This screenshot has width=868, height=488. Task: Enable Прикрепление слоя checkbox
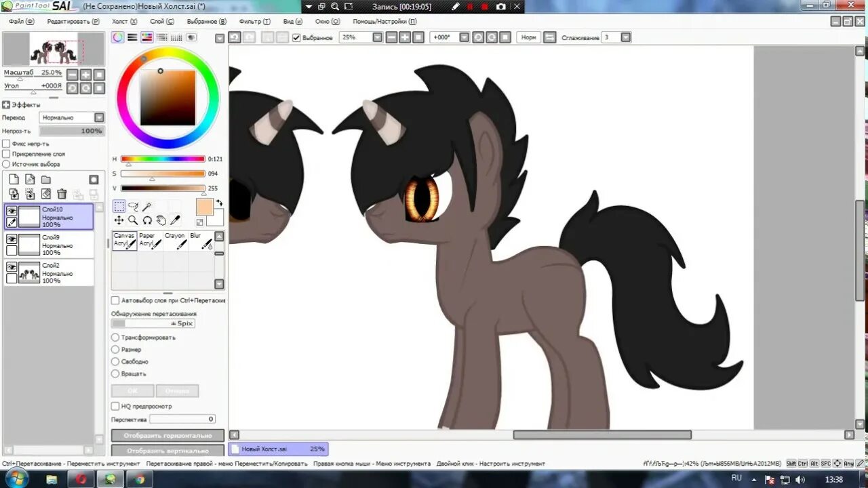tap(6, 154)
